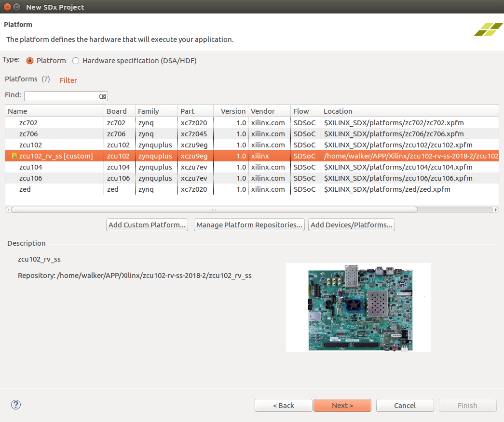Click the scrollbar right arrow
The width and height of the screenshot is (504, 422).
(x=496, y=210)
